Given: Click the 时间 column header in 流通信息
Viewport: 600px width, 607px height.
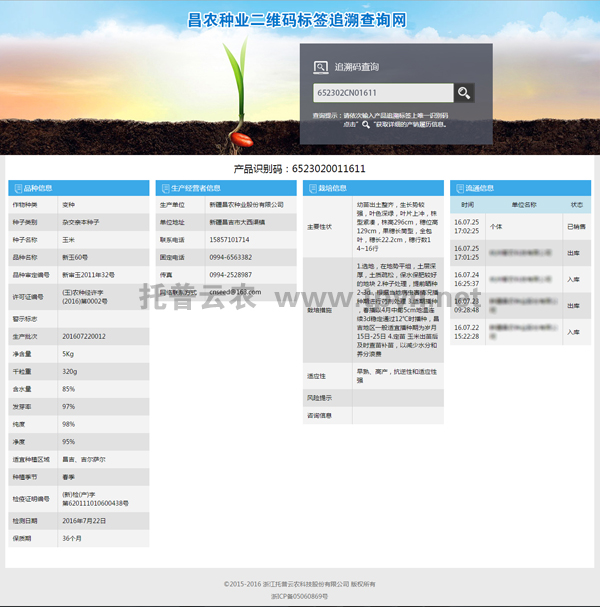Looking at the screenshot, I should 467,204.
